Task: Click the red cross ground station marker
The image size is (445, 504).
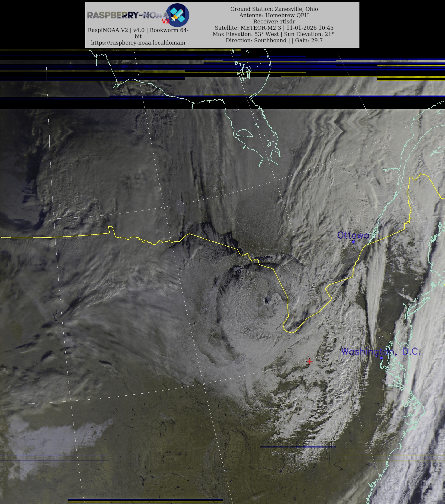Action: [x=309, y=362]
